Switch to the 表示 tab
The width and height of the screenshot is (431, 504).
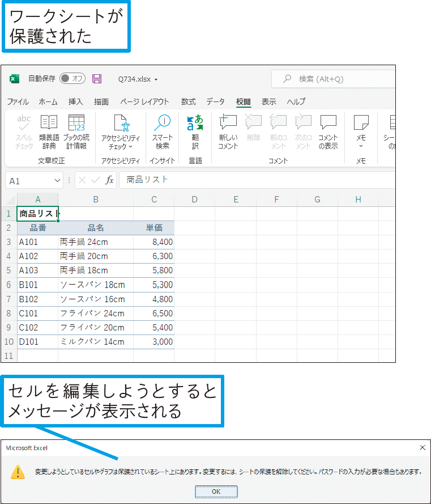[x=269, y=102]
